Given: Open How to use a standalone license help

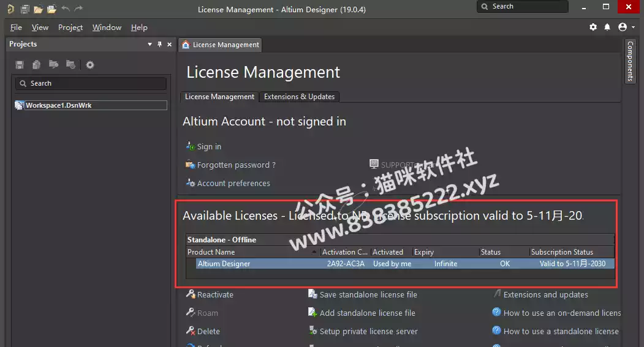Looking at the screenshot, I should click(561, 332).
